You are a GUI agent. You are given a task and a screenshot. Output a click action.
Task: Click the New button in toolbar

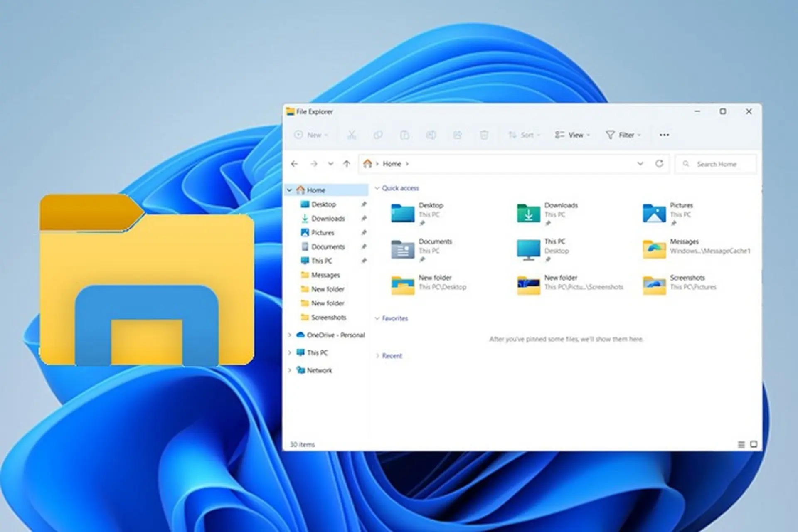311,135
